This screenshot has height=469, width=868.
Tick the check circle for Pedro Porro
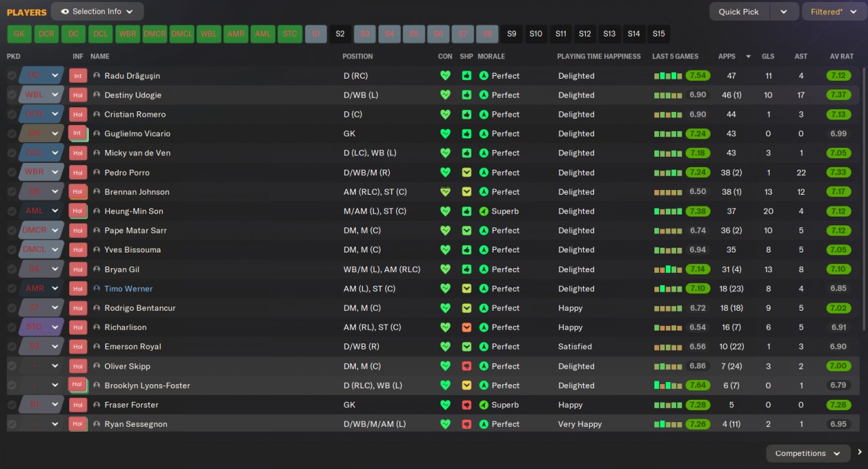pyautogui.click(x=12, y=172)
